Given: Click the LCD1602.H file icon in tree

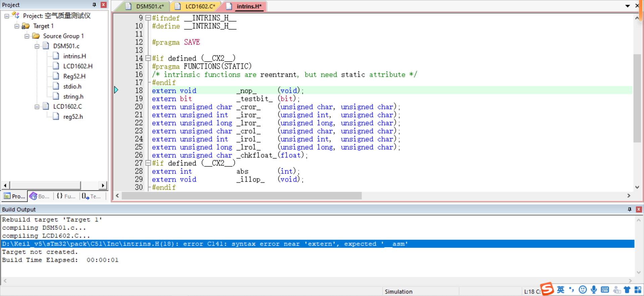Looking at the screenshot, I should [x=56, y=66].
